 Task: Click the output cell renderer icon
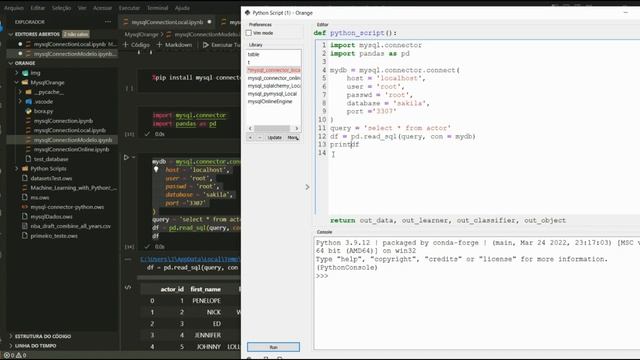click(x=128, y=288)
